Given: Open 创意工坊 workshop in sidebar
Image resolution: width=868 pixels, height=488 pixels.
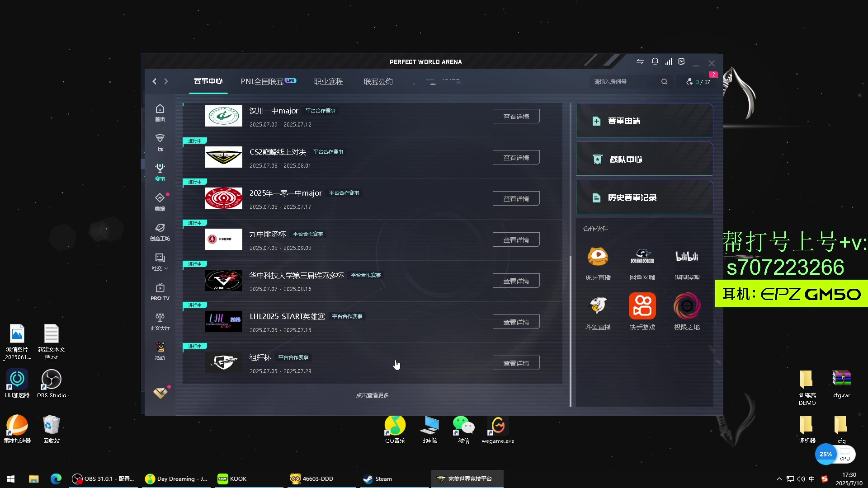Looking at the screenshot, I should click(x=160, y=232).
